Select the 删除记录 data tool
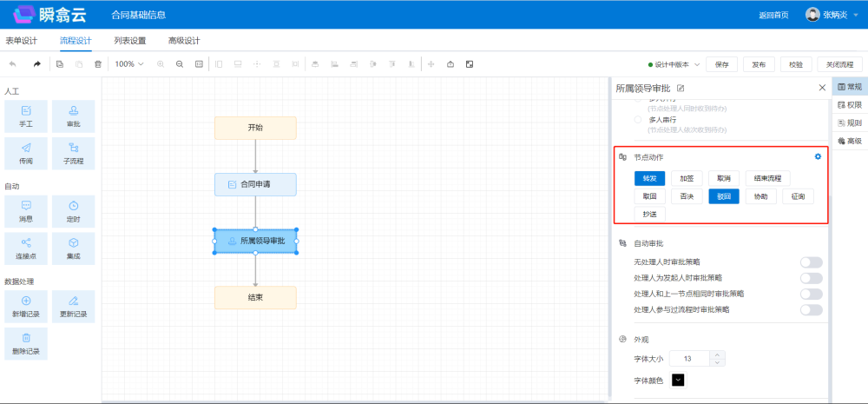Viewport: 868px width, 404px height. pyautogui.click(x=26, y=343)
